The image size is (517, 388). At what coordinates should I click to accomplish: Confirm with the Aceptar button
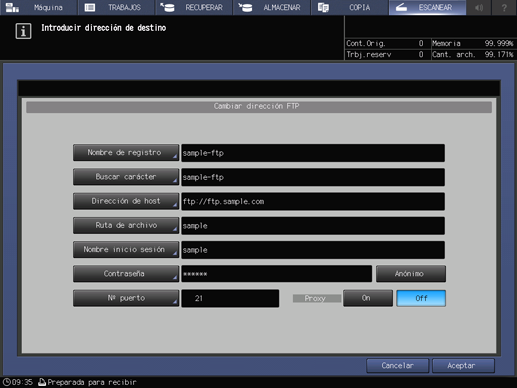pos(463,366)
